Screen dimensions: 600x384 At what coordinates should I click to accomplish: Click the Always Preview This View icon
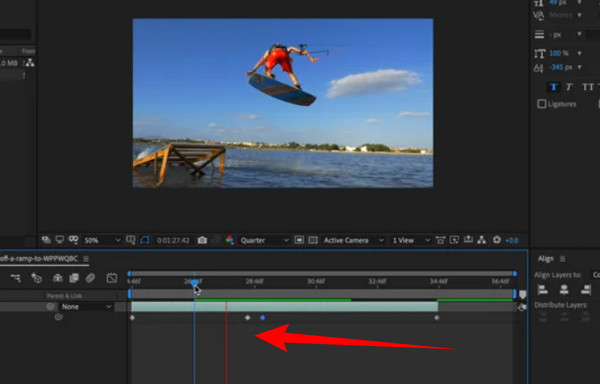click(x=46, y=240)
